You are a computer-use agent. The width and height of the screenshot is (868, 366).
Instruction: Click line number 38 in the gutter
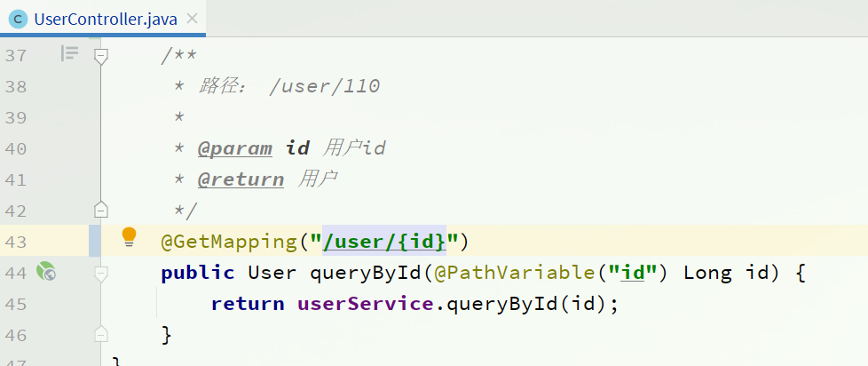[x=15, y=86]
